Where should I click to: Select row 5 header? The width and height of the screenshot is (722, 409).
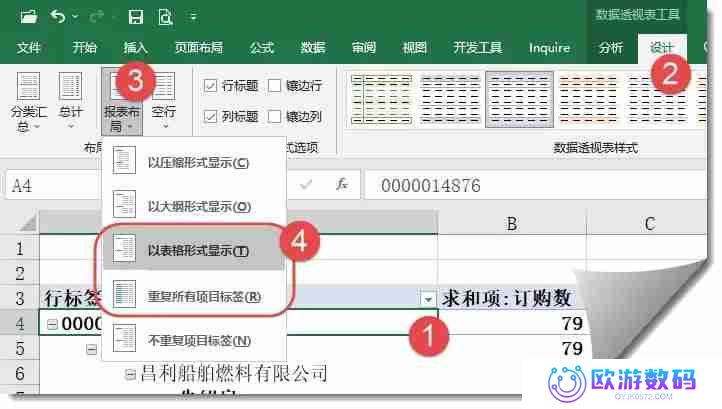coord(20,348)
